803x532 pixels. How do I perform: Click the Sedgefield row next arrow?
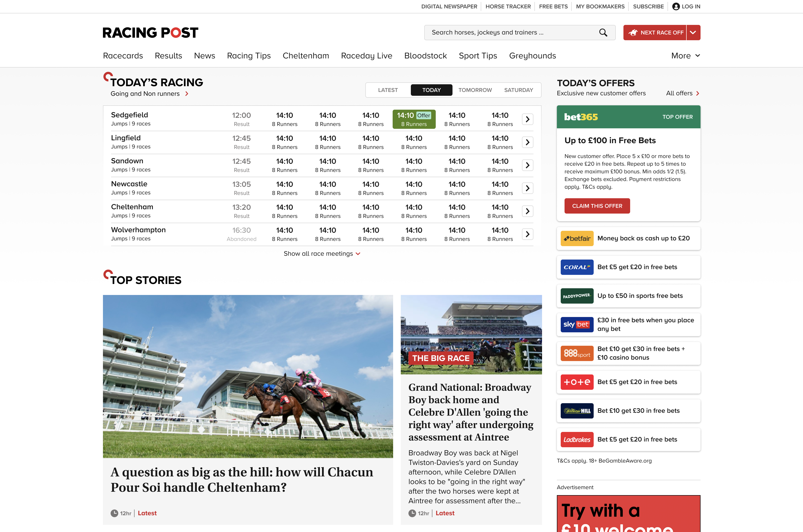tap(527, 119)
